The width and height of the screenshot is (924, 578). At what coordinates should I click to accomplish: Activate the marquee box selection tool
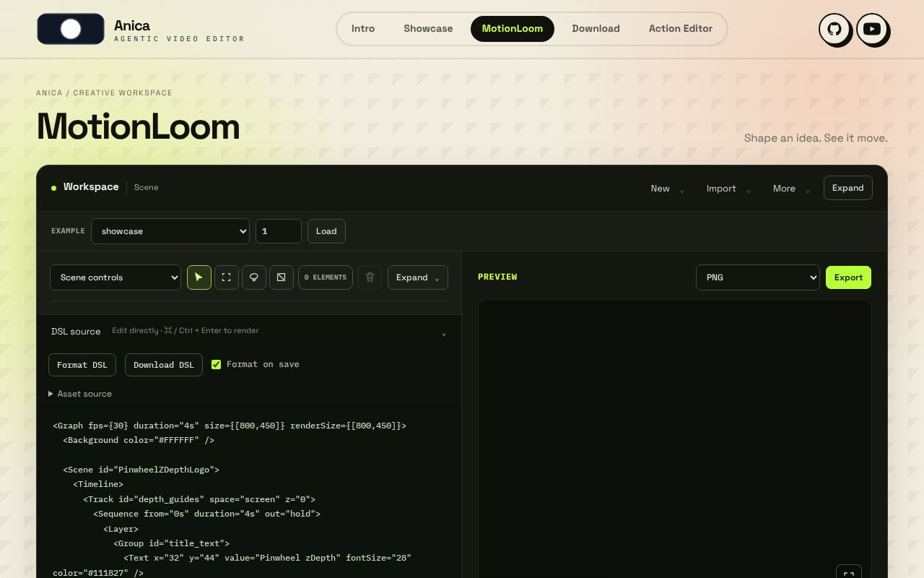227,277
